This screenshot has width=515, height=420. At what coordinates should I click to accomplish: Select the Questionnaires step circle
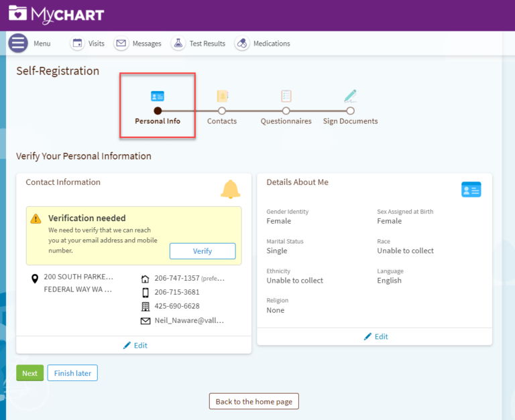[286, 111]
